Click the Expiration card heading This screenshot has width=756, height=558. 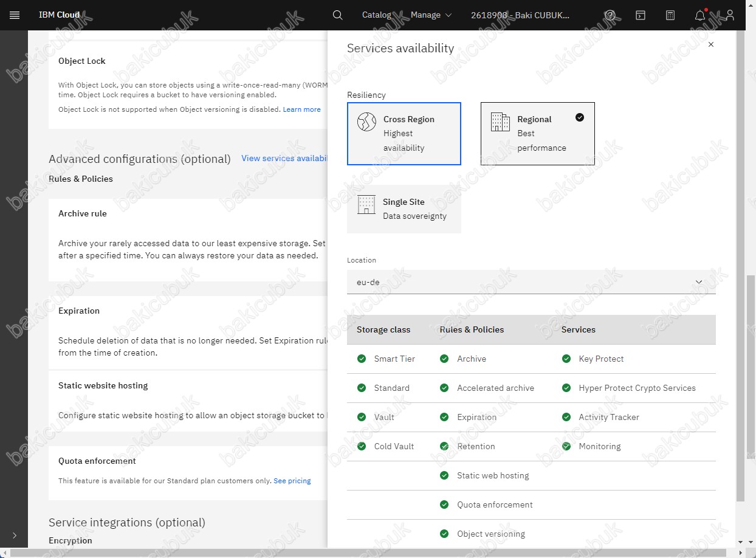pos(79,311)
